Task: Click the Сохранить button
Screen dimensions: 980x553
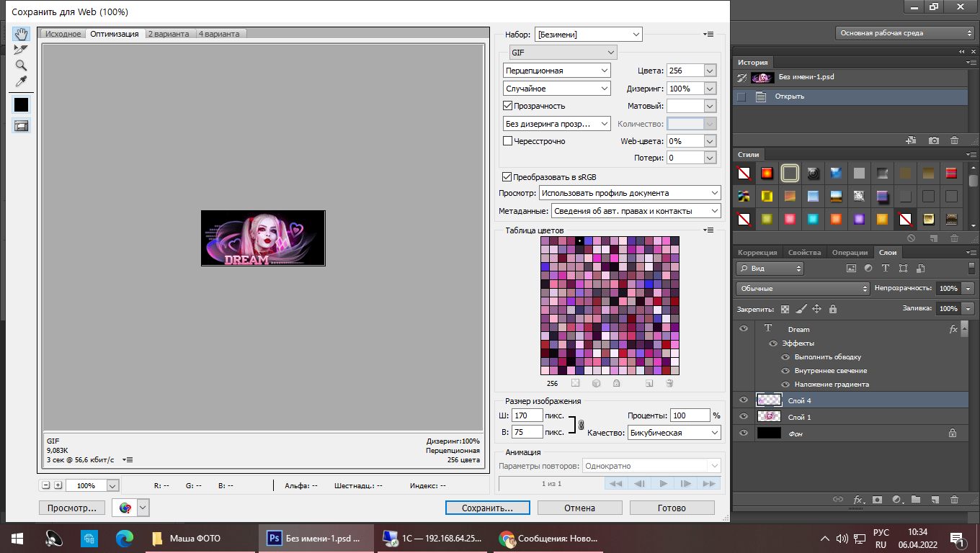Action: coord(487,508)
